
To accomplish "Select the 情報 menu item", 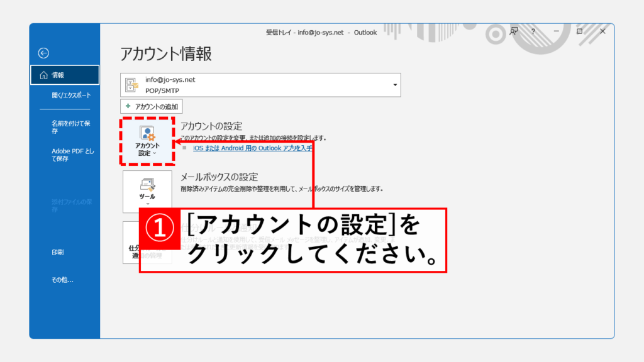I will pyautogui.click(x=65, y=75).
